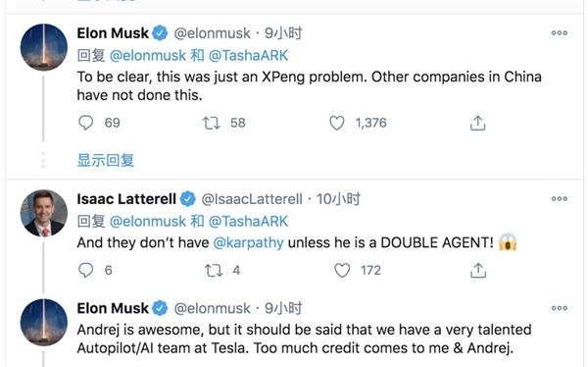This screenshot has height=367, width=588.
Task: Like the tweet with 1,376 likes
Action: (x=337, y=123)
